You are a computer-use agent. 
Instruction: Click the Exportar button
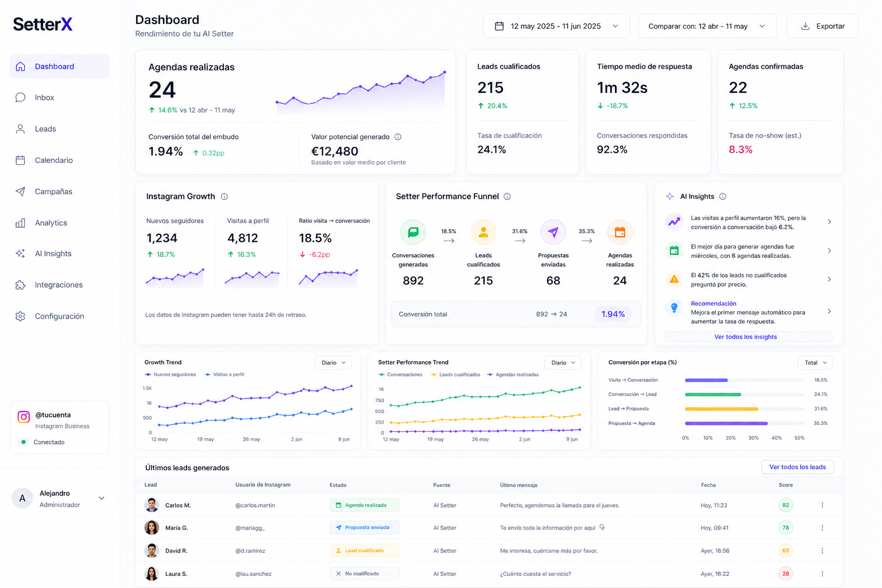click(822, 26)
